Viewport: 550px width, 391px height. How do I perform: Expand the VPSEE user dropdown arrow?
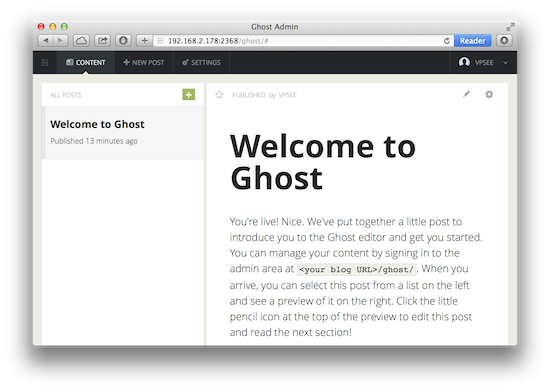505,63
